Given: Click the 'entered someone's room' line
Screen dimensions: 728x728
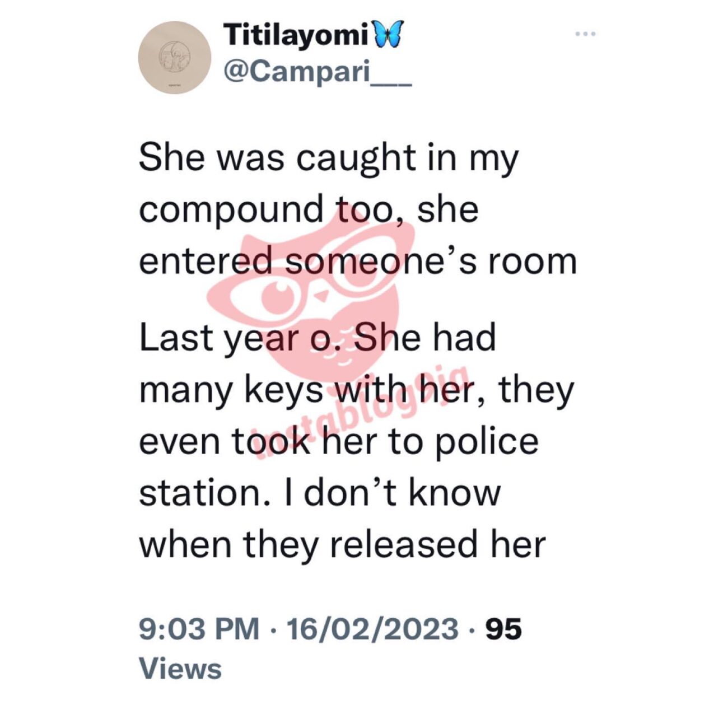Looking at the screenshot, I should (x=357, y=261).
